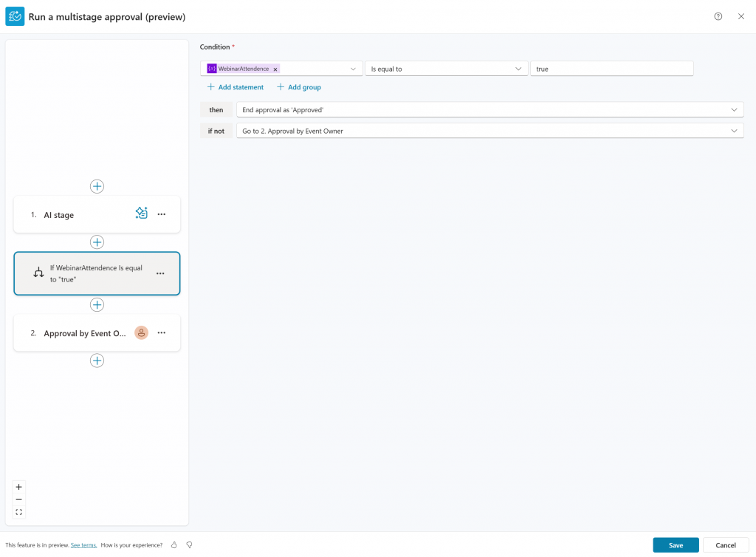Zoom out on the workflow canvas
756x557 pixels.
(19, 499)
